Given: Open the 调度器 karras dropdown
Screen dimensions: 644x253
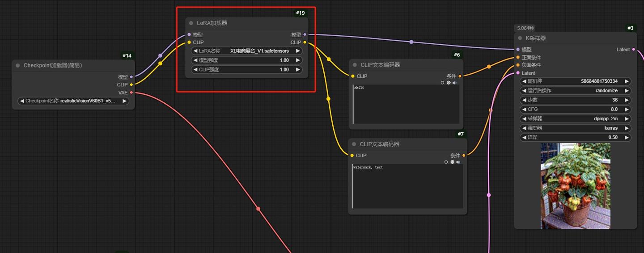Looking at the screenshot, I should (x=576, y=128).
